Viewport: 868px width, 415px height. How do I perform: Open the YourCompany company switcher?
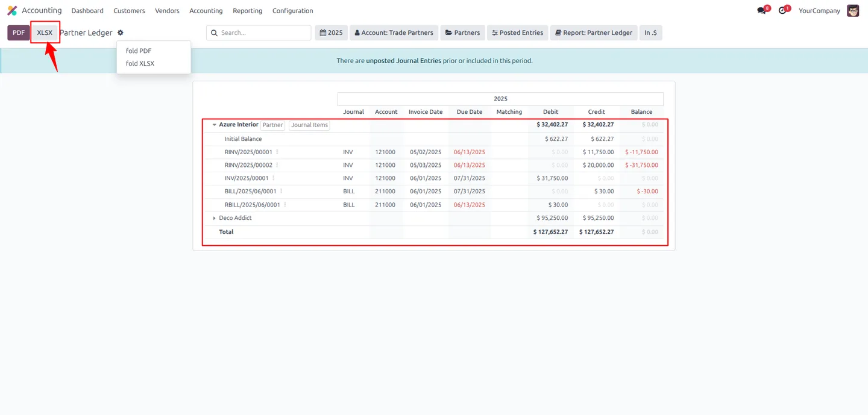coord(819,11)
